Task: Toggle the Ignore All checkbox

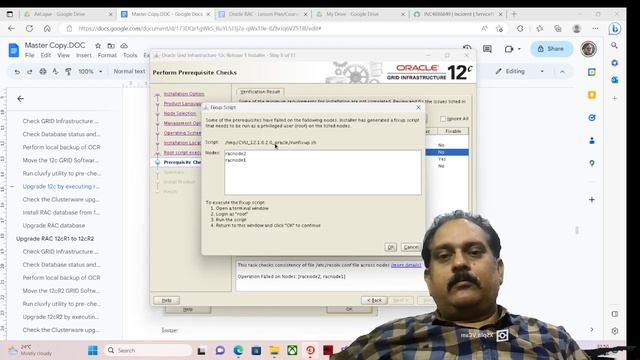Action: point(443,119)
